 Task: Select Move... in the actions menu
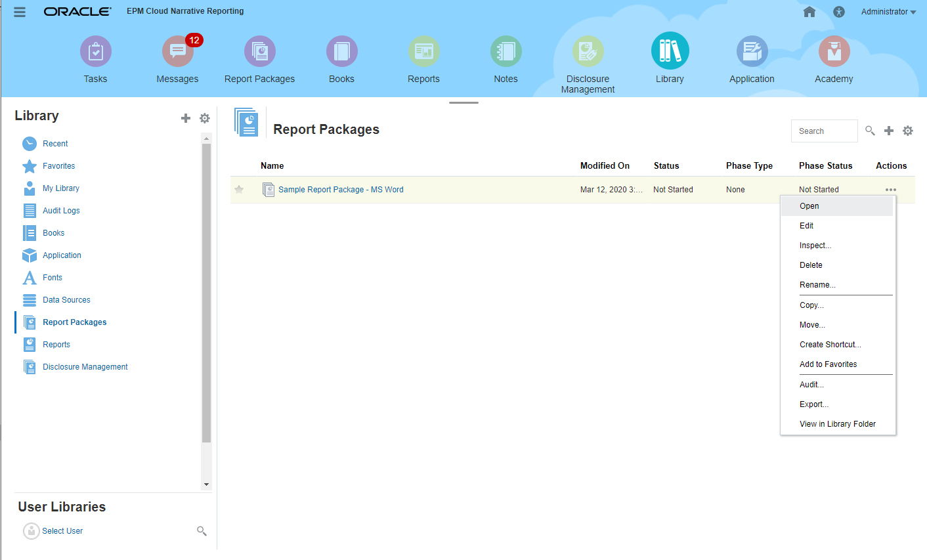[x=837, y=325]
